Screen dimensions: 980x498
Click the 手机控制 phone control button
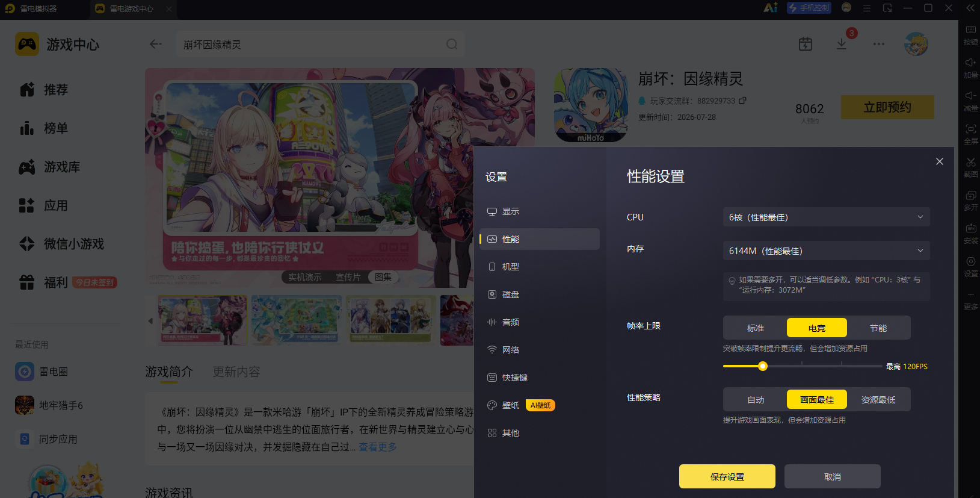pos(809,8)
